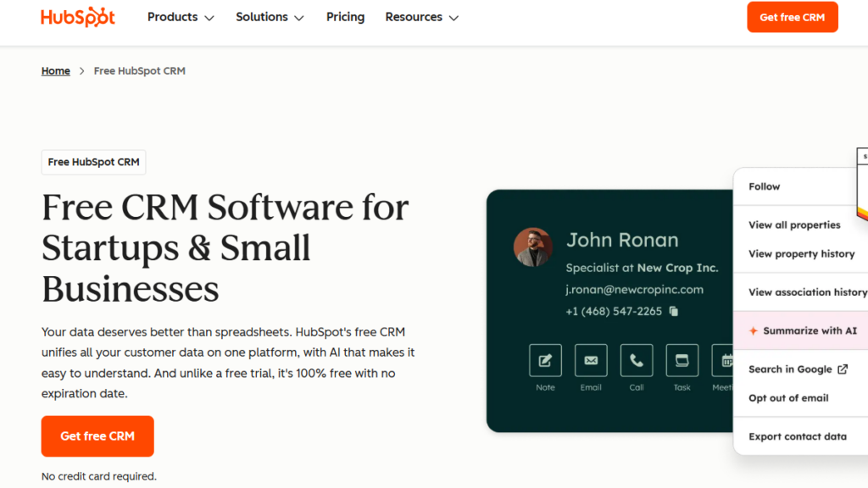868x488 pixels.
Task: Select Follow in the context menu
Action: point(764,186)
